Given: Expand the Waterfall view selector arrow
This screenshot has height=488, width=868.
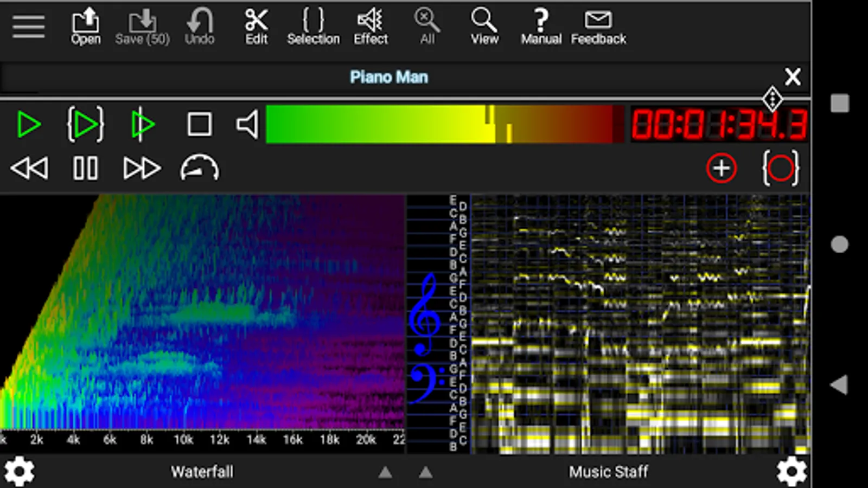Looking at the screenshot, I should click(x=385, y=472).
